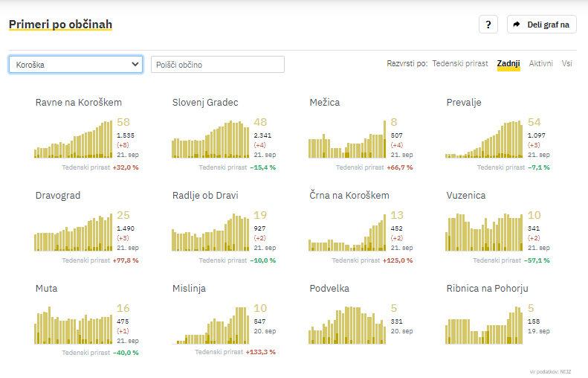588x378 pixels.
Task: Select the Vuzenica bar chart
Action: tap(485, 232)
